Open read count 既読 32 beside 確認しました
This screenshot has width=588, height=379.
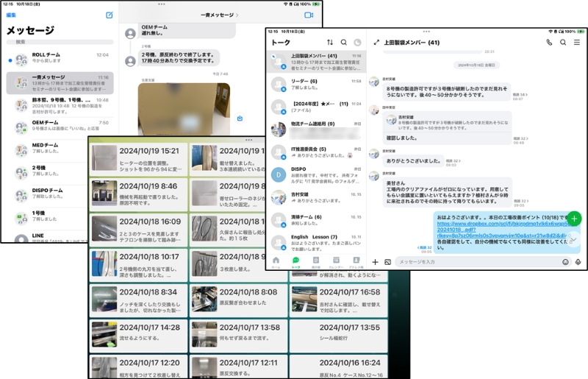point(520,138)
